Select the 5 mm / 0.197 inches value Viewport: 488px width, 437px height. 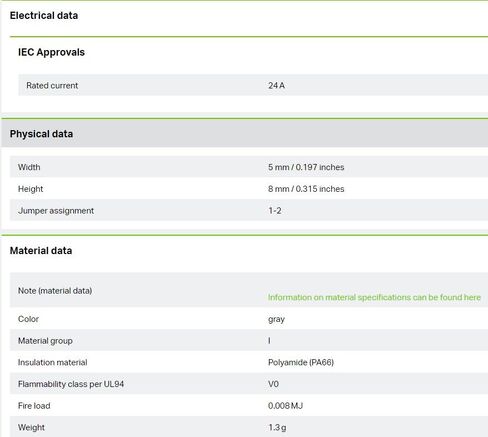coord(306,167)
